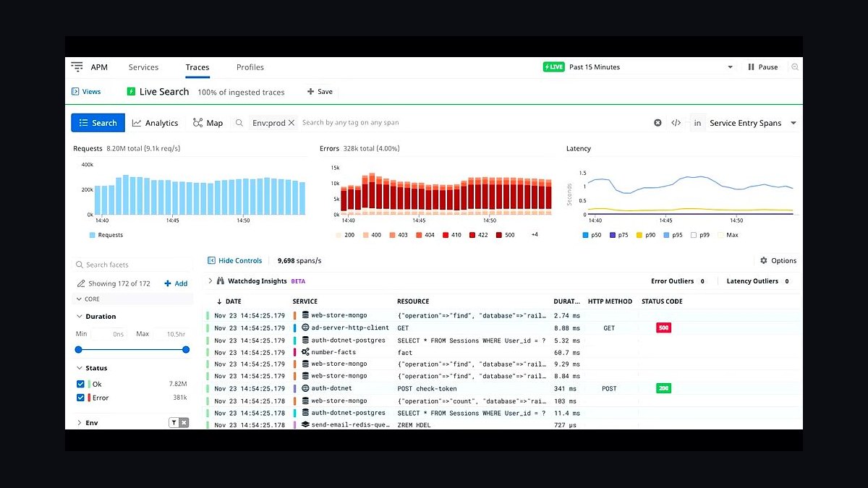The width and height of the screenshot is (868, 488).
Task: Open the Past 15 Minutes time dropdown
Action: (x=651, y=67)
